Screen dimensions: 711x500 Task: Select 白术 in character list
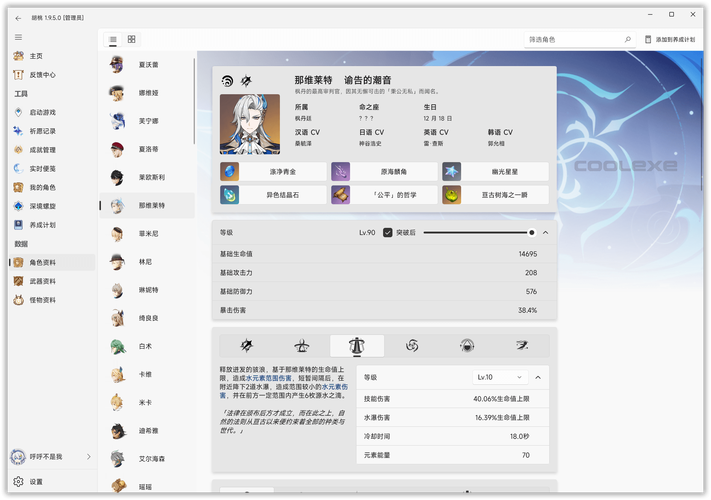click(x=147, y=346)
